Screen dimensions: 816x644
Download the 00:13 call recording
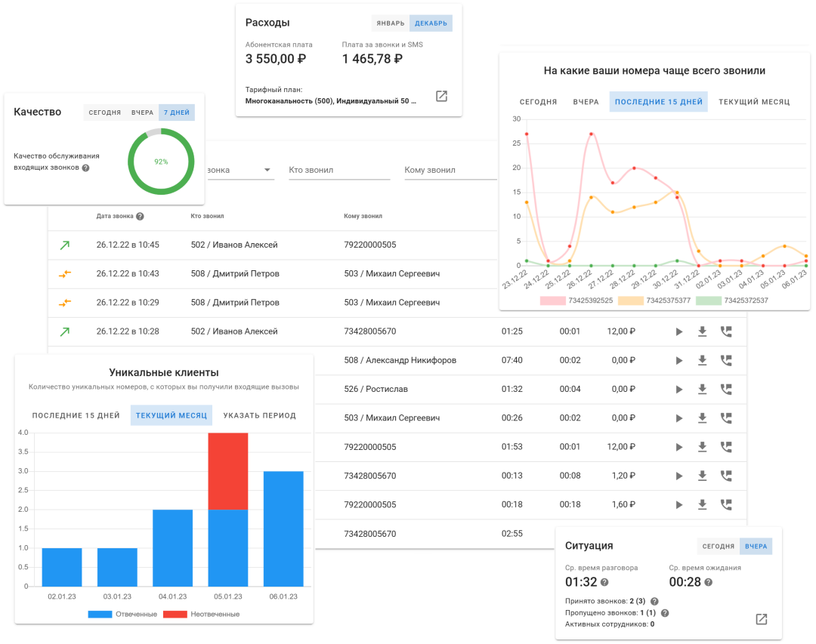(x=702, y=476)
